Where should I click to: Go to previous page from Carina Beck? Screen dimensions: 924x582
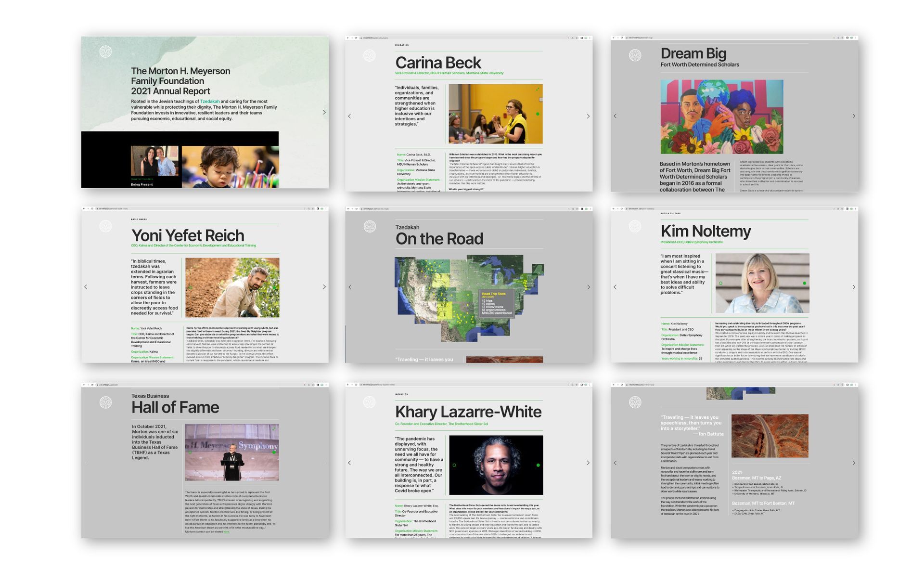[349, 116]
